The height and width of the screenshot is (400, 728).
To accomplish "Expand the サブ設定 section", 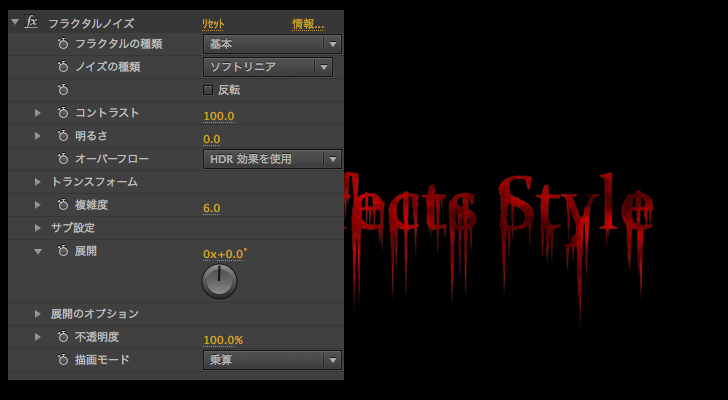I will coord(38,228).
